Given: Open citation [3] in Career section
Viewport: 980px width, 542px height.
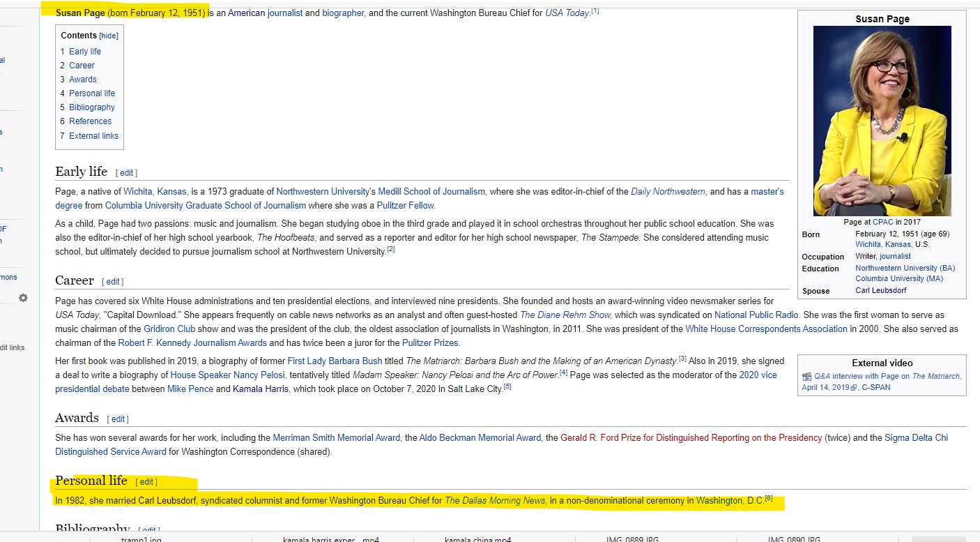Looking at the screenshot, I should [x=683, y=359].
